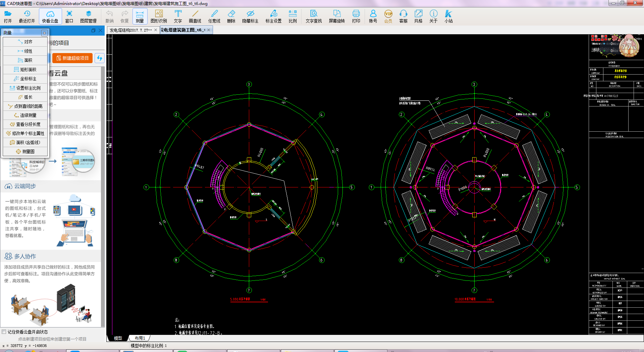The height and width of the screenshot is (352, 644).
Task: Choose 连续测量 continuous measurement
Action: coord(25,115)
